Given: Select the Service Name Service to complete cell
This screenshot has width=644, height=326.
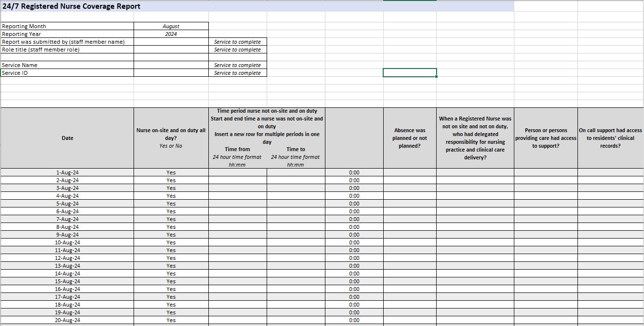Looking at the screenshot, I should 237,65.
